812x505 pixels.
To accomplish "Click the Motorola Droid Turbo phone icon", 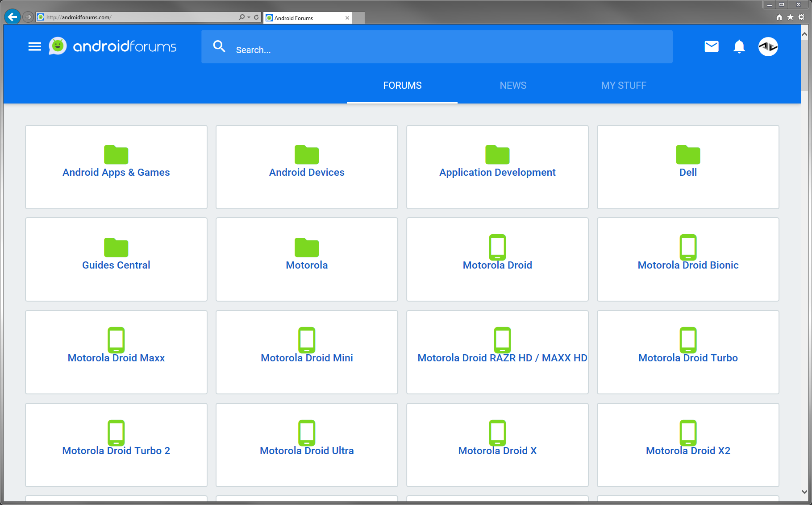I will [x=688, y=340].
